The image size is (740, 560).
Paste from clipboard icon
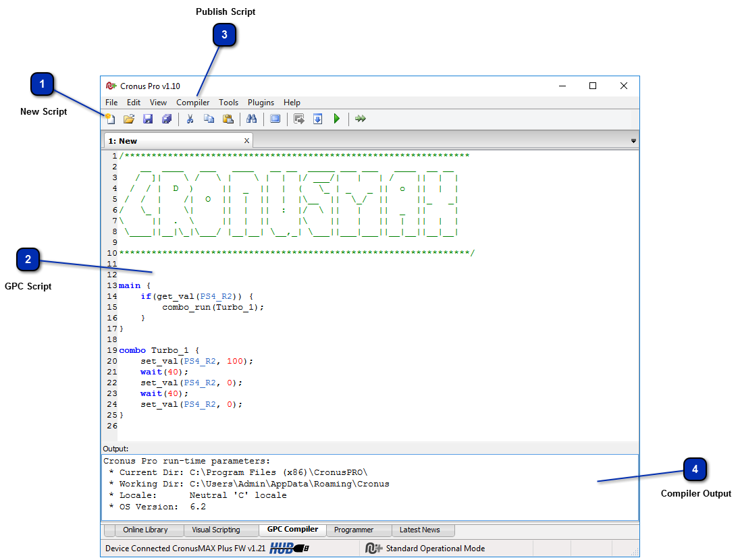pos(228,119)
